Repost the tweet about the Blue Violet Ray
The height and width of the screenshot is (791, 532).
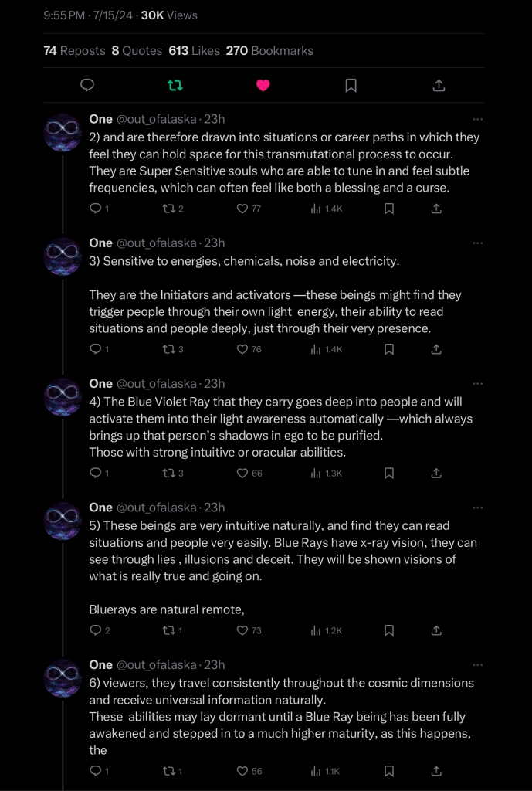[168, 473]
